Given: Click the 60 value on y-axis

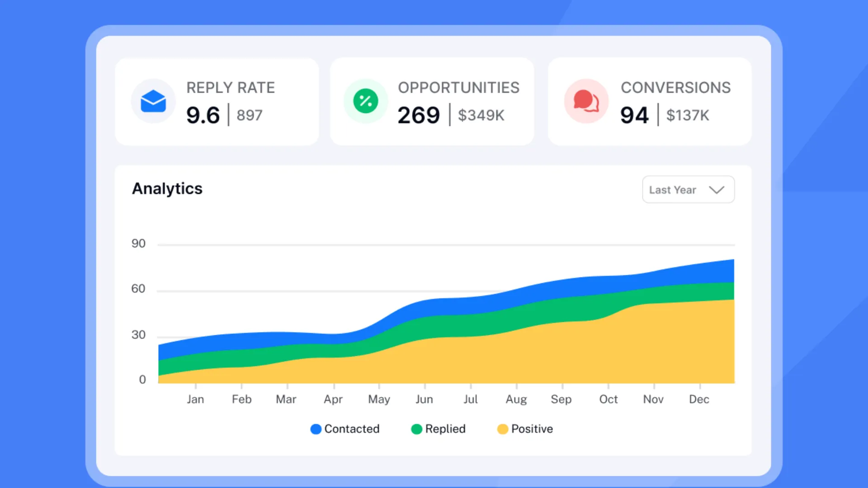Looking at the screenshot, I should [x=138, y=289].
